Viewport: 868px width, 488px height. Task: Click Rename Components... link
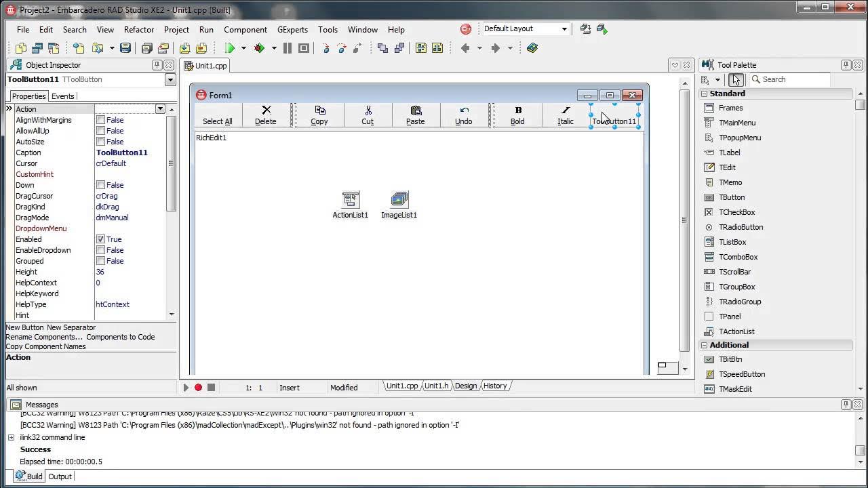(44, 337)
